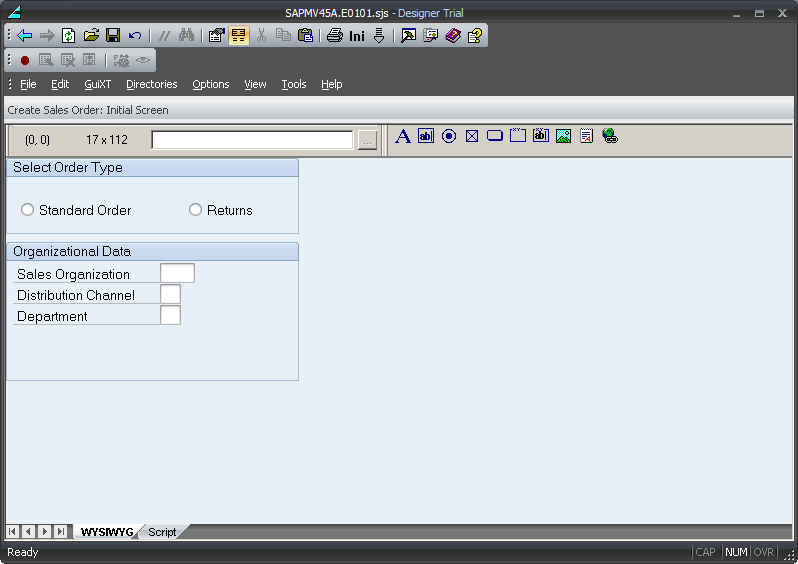Click the Distribution Channel input field
798x564 pixels.
[x=170, y=295]
